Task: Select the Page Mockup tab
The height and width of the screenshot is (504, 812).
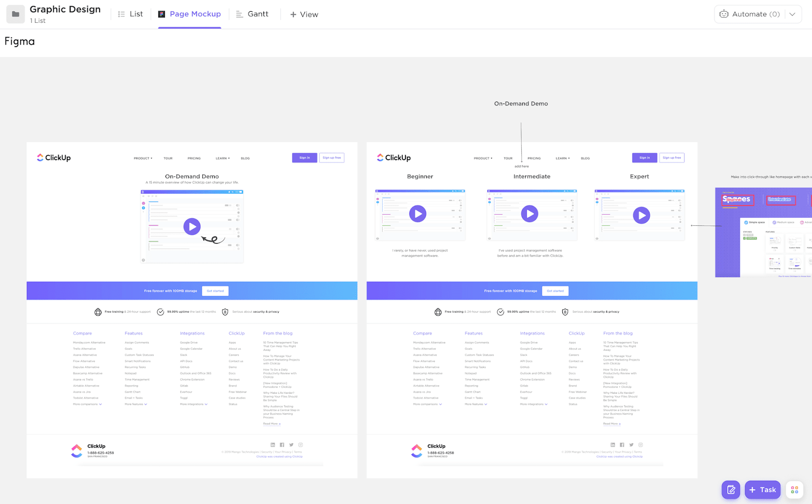Action: tap(190, 14)
